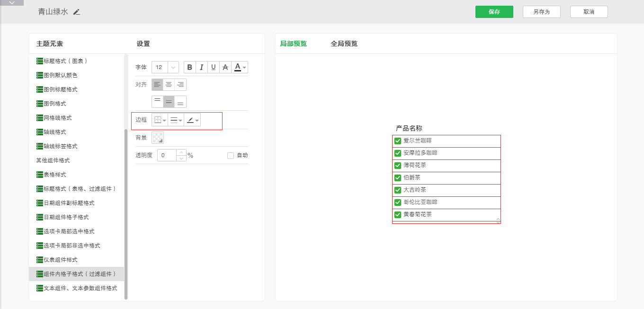644x309 pixels.
Task: Apply underline to text
Action: [x=214, y=67]
